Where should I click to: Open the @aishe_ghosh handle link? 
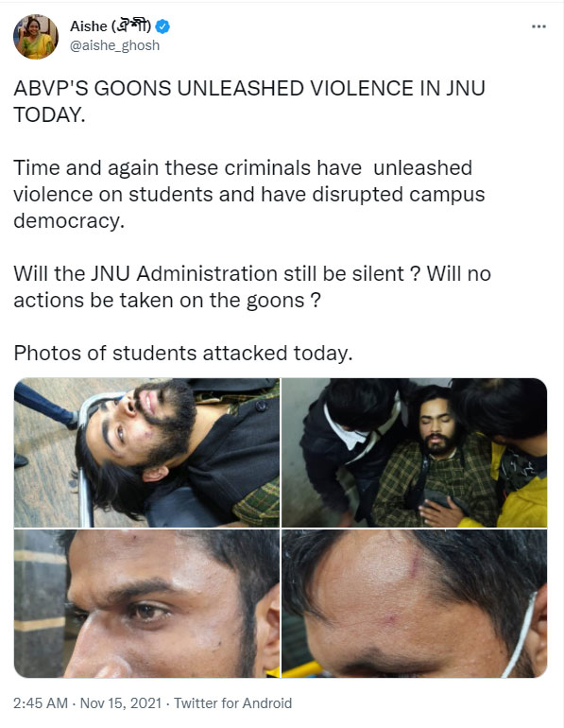(114, 45)
